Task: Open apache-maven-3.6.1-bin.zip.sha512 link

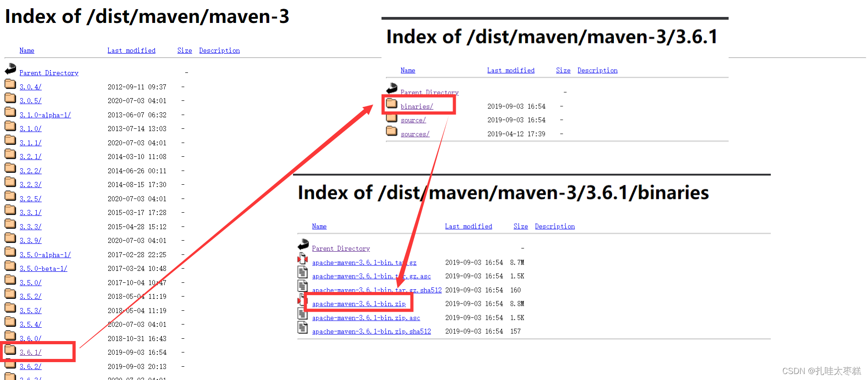Action: coord(371,331)
